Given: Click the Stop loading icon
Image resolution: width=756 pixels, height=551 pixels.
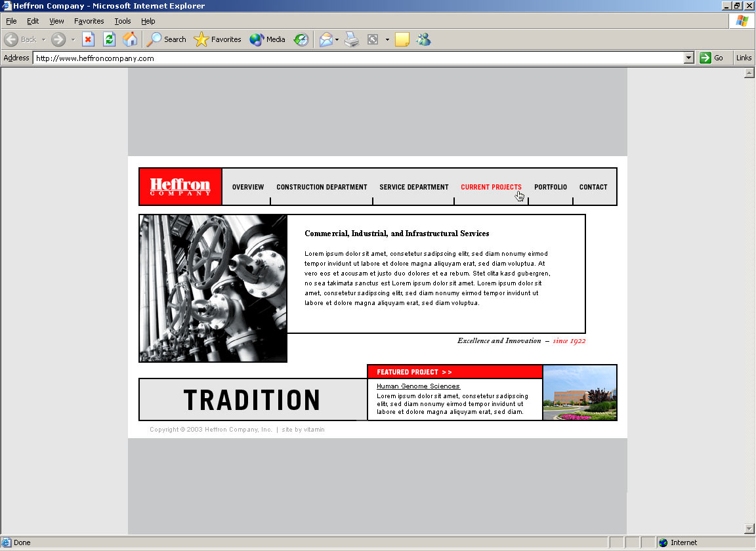Looking at the screenshot, I should coord(88,39).
